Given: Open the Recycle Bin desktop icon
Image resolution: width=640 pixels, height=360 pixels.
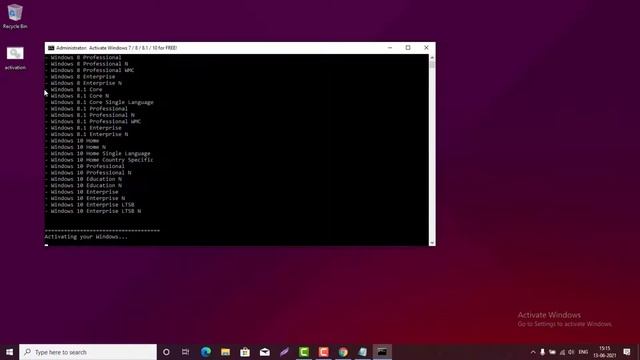Looking at the screenshot, I should pos(15,16).
